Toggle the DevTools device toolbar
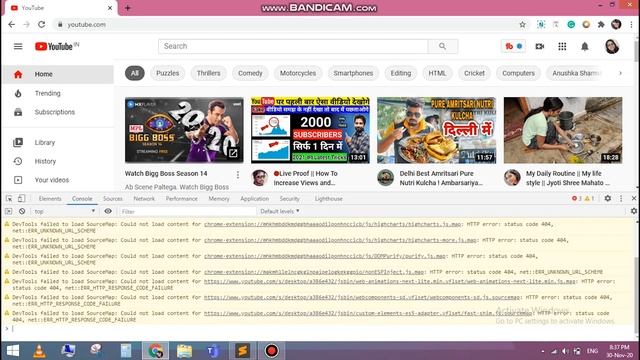Image resolution: width=640 pixels, height=360 pixels. pos(21,199)
